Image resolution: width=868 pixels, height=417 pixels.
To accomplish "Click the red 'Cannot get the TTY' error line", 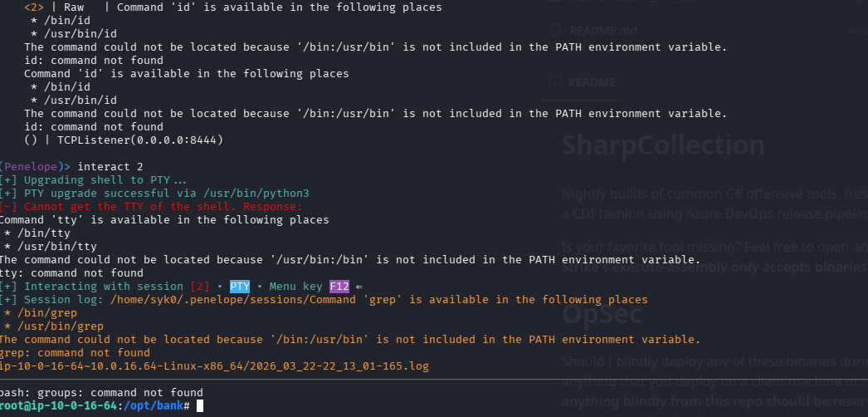I will [x=151, y=207].
